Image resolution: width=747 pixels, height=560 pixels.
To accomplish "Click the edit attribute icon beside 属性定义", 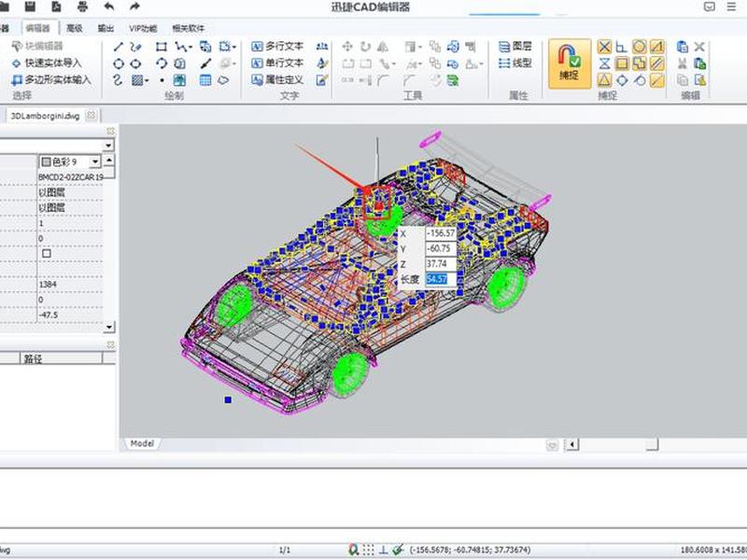I will tap(322, 80).
